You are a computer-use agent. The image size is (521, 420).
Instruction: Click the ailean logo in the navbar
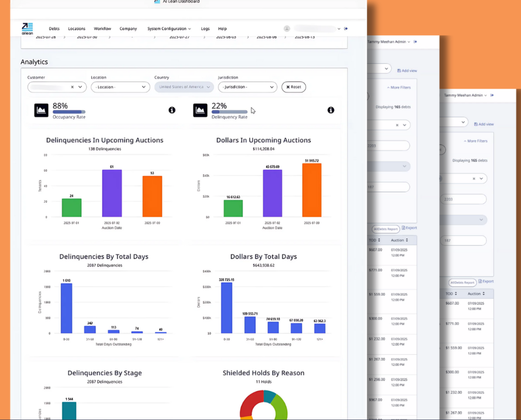[x=27, y=28]
